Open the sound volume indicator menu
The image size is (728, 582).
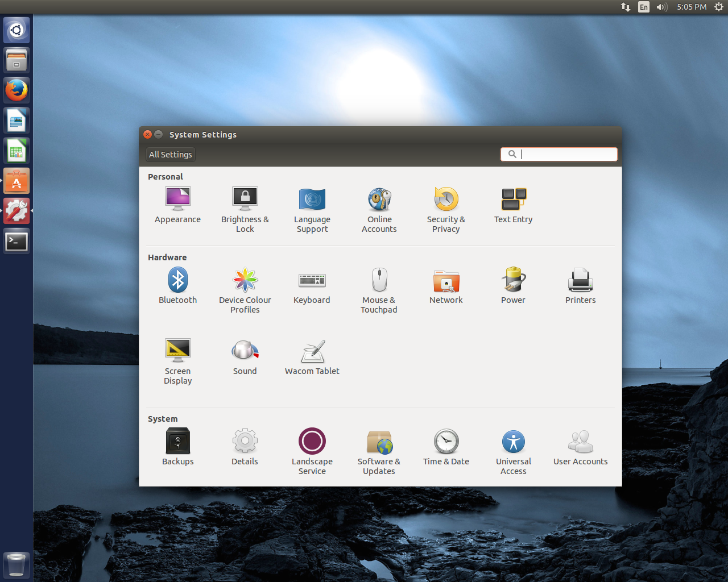pyautogui.click(x=662, y=7)
